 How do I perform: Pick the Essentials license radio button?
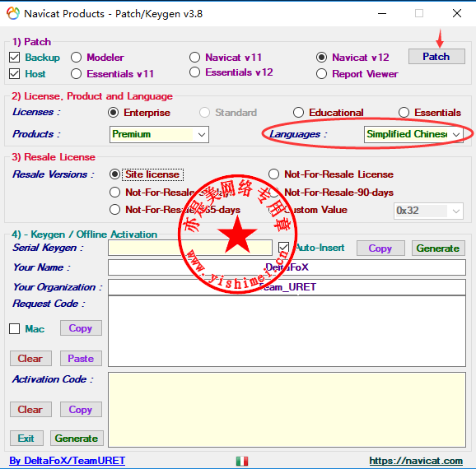coord(404,113)
